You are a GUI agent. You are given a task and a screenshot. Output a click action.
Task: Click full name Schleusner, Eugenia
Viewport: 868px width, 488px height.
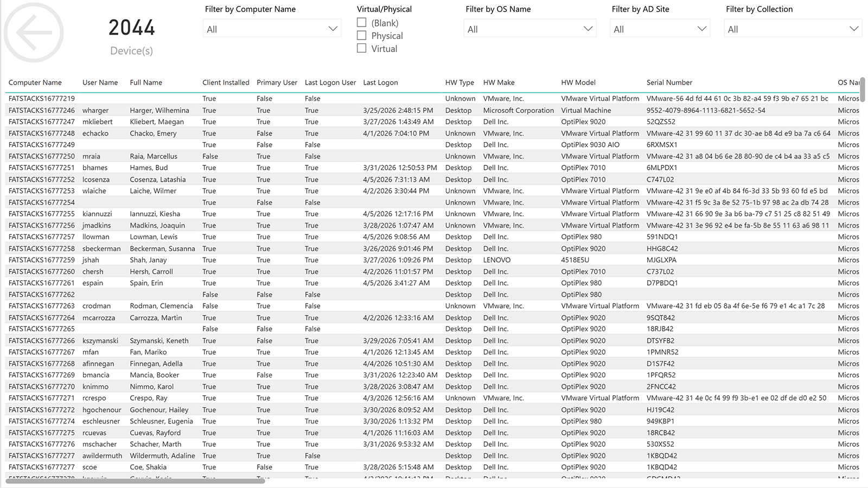click(x=161, y=421)
